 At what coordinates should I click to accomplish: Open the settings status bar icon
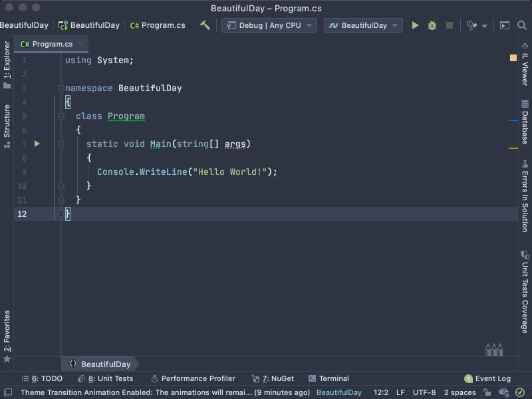(504, 392)
